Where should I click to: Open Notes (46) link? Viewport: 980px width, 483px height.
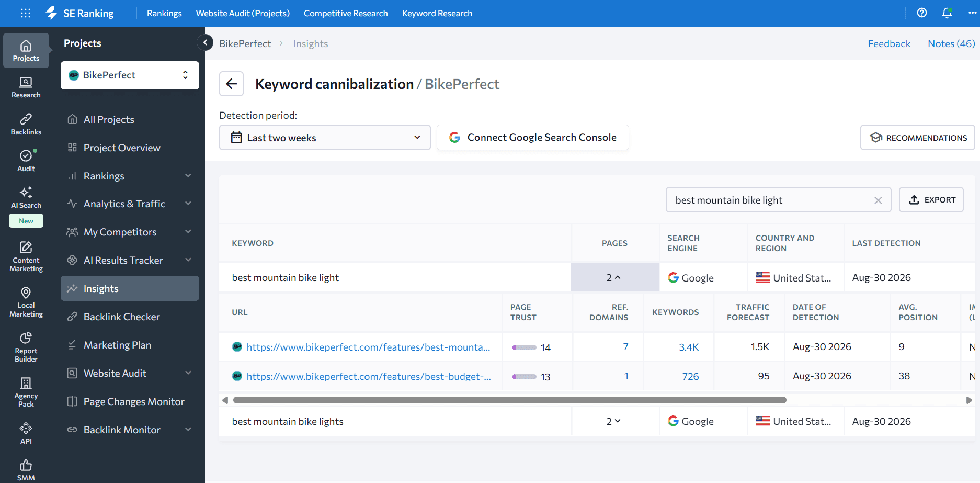pyautogui.click(x=951, y=43)
